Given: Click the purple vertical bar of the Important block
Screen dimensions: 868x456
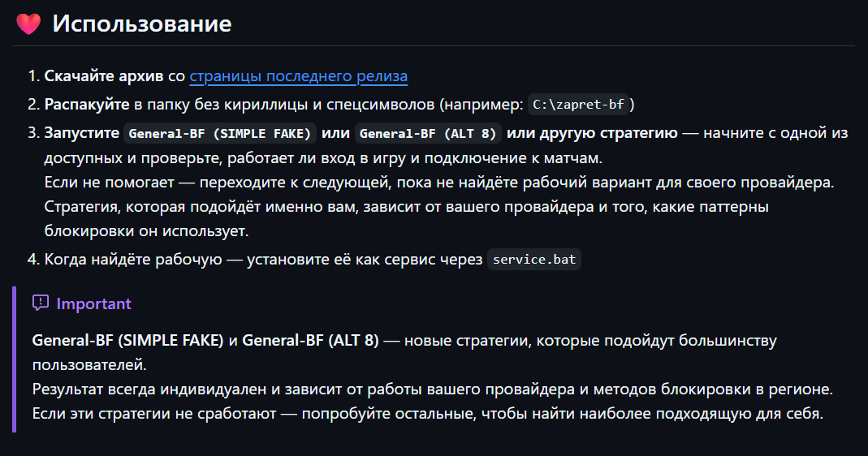Looking at the screenshot, I should (15, 359).
